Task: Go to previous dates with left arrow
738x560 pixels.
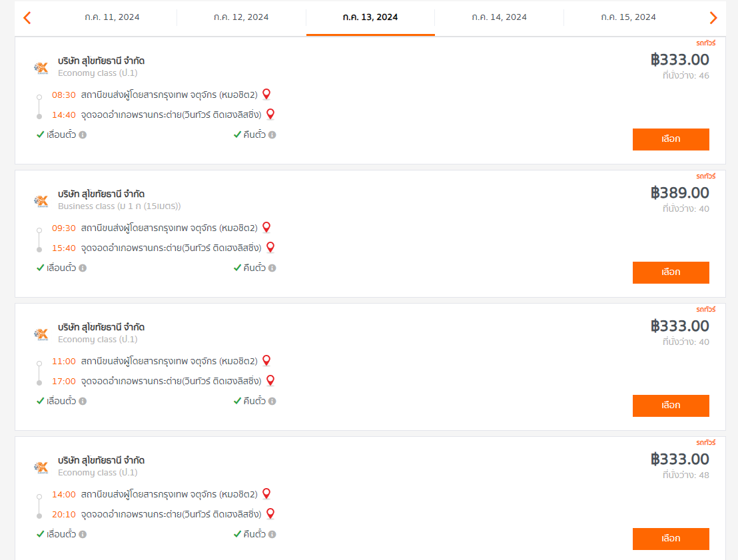Action: [x=27, y=18]
